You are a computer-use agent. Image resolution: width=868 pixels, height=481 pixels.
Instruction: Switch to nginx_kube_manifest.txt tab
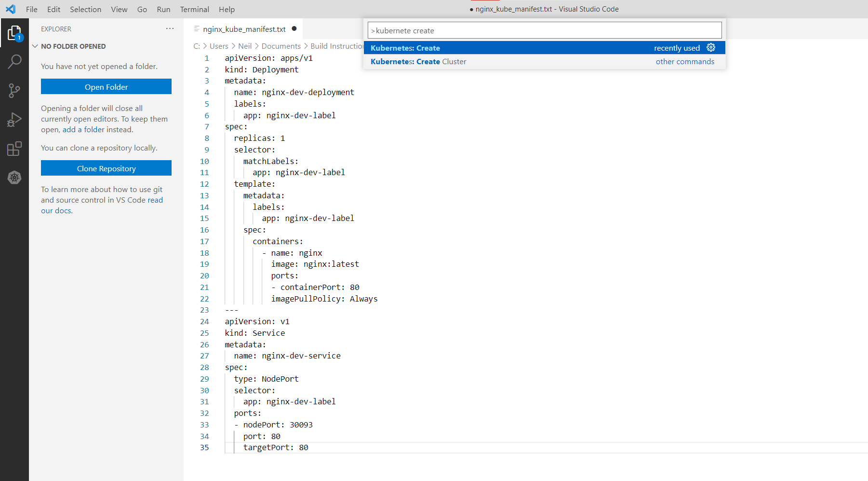click(x=244, y=29)
